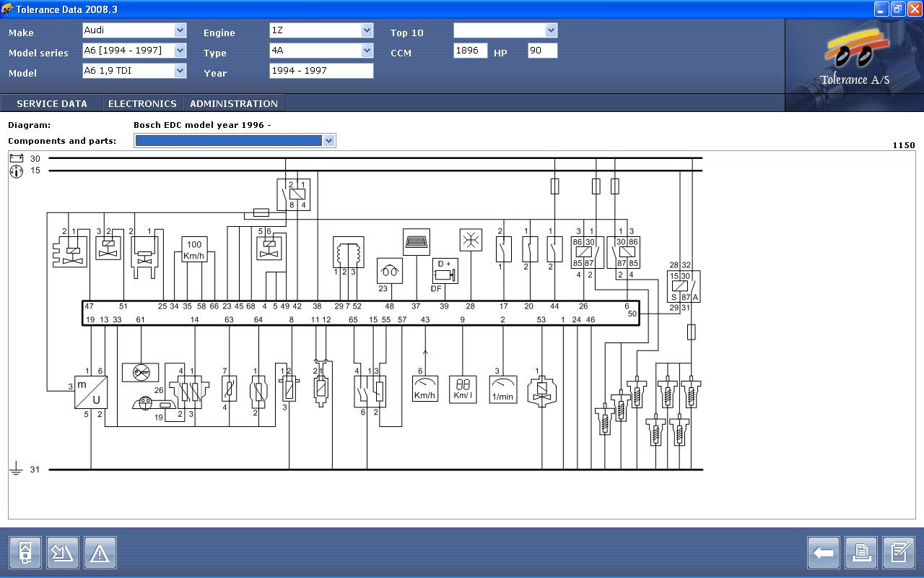Click the warning triangle icon
924x578 pixels.
click(100, 553)
